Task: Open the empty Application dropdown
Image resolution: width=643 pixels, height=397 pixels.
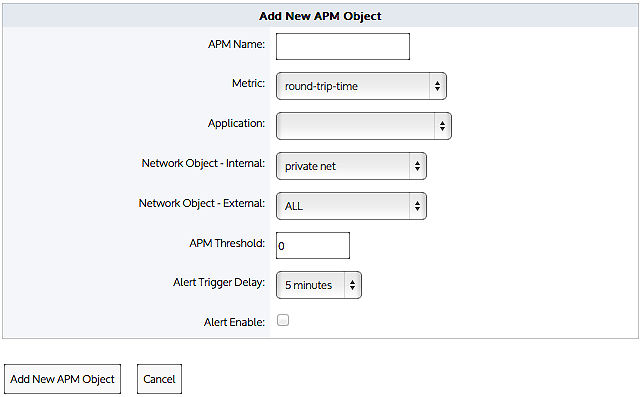Action: 364,126
